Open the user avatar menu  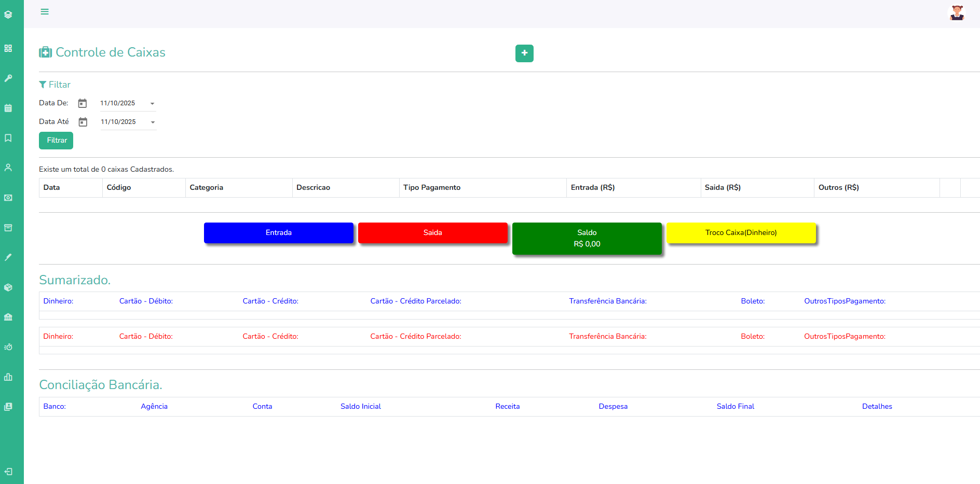tap(957, 13)
